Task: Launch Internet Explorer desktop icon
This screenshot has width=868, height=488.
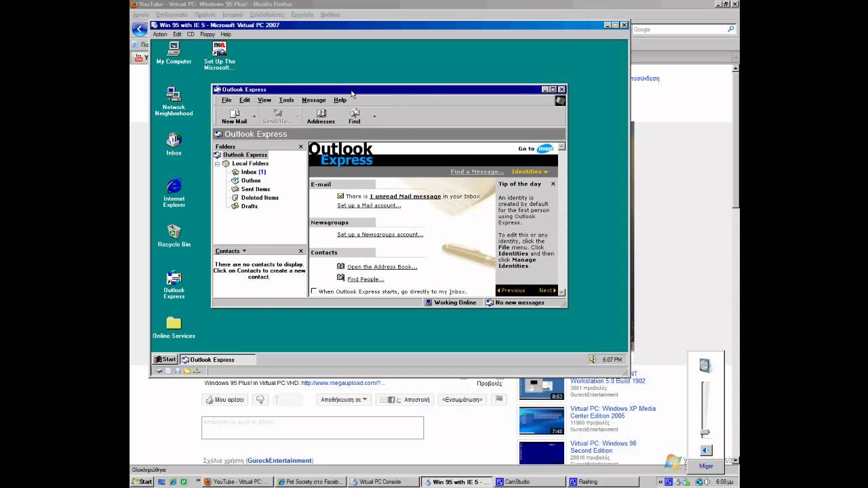Action: pos(174,193)
